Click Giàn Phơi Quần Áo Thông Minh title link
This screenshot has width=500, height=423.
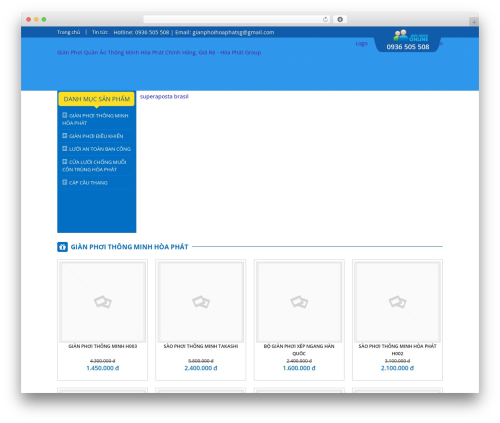(x=159, y=52)
